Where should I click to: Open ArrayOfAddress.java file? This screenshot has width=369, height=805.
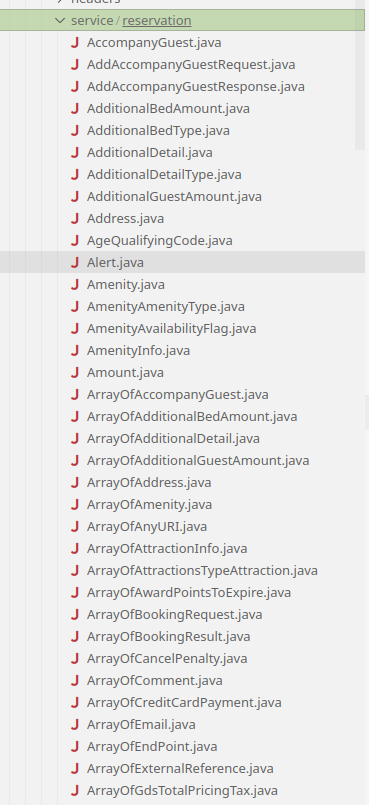[149, 483]
